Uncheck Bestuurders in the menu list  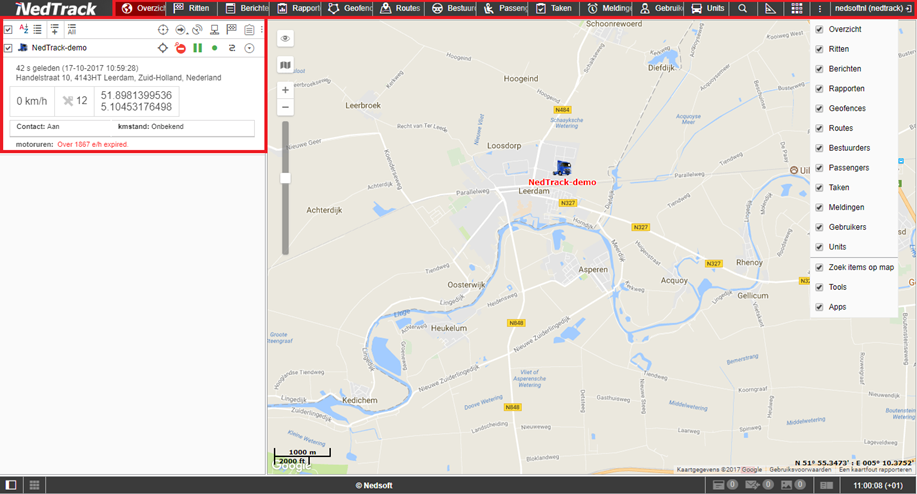[x=819, y=148]
